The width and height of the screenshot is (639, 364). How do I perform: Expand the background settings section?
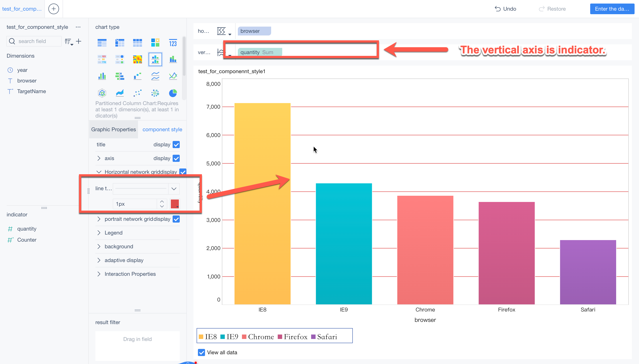[x=99, y=247]
